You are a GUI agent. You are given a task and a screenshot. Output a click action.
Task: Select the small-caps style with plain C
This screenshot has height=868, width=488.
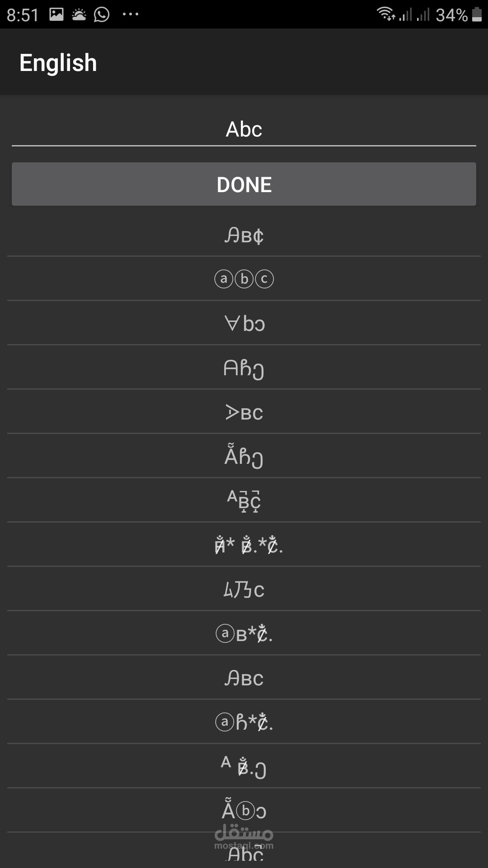click(244, 678)
